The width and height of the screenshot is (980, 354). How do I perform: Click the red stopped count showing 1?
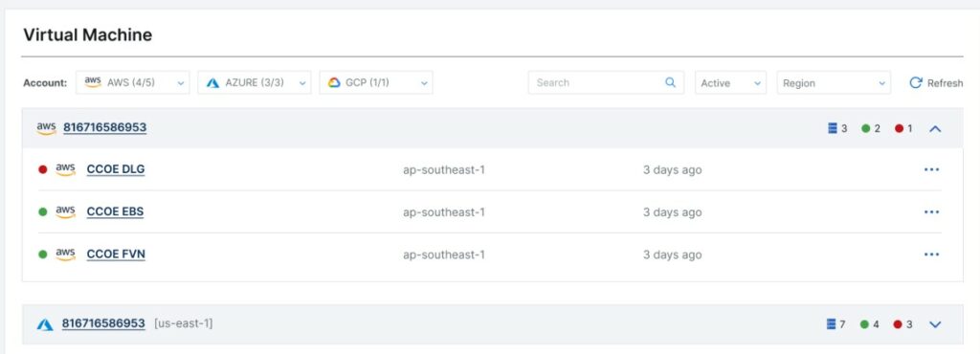pyautogui.click(x=903, y=128)
